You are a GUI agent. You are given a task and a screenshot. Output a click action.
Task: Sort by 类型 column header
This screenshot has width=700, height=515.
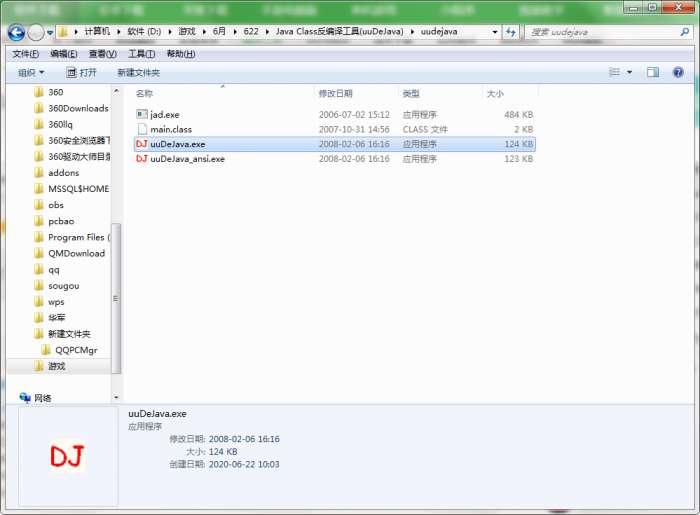point(411,94)
